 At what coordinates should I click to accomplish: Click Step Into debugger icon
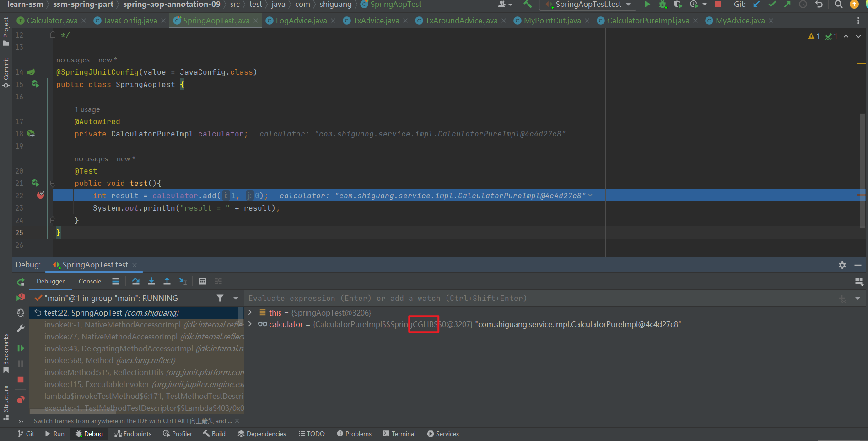[151, 281]
